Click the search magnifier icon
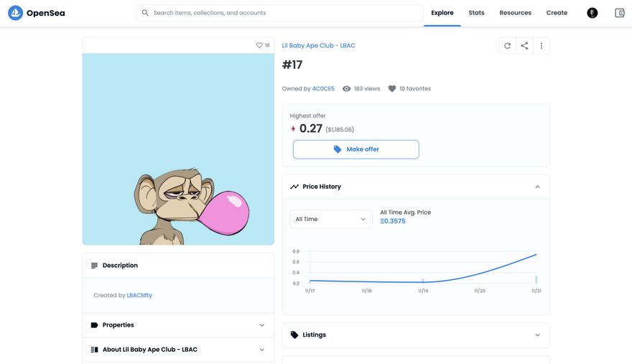Image resolution: width=632 pixels, height=364 pixels. tap(145, 13)
